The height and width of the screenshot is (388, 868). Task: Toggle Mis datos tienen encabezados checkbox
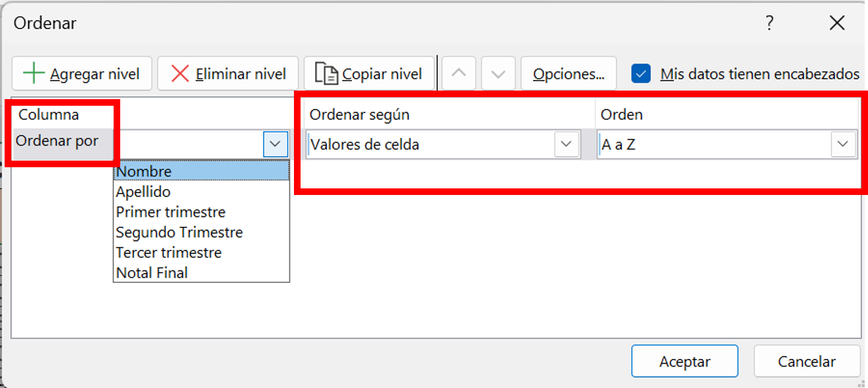[641, 73]
